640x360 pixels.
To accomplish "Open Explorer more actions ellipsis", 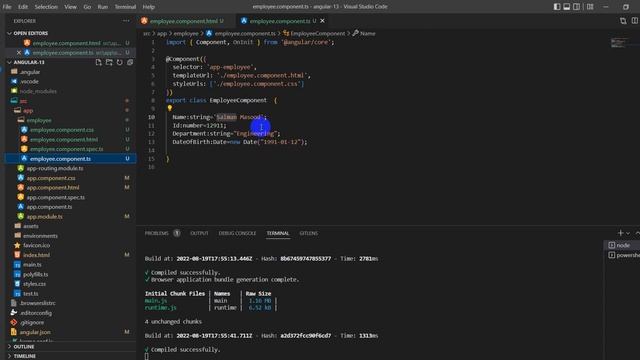I will click(x=126, y=21).
